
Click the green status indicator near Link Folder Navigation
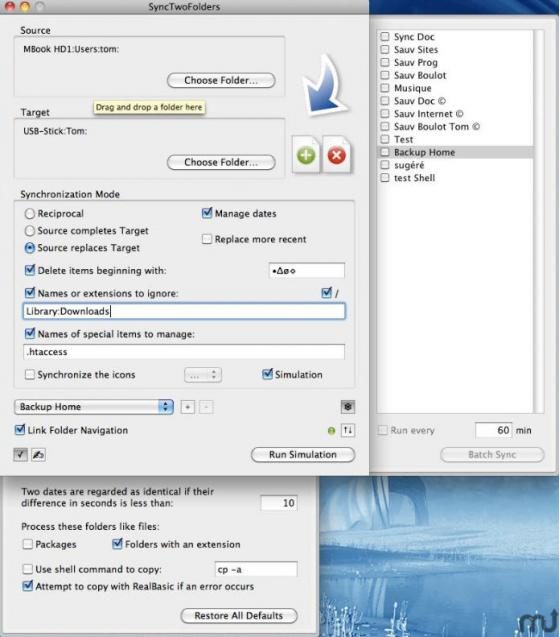point(332,431)
